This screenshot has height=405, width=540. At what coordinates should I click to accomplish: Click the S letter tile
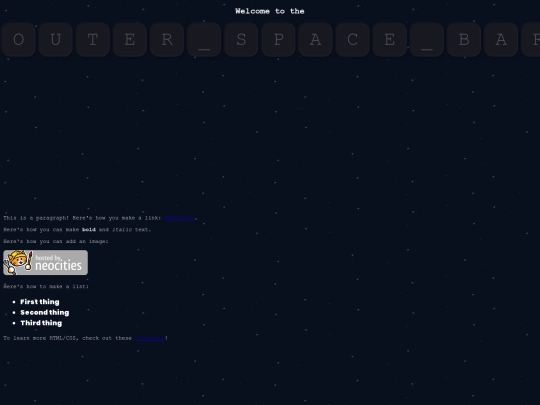[x=241, y=40]
